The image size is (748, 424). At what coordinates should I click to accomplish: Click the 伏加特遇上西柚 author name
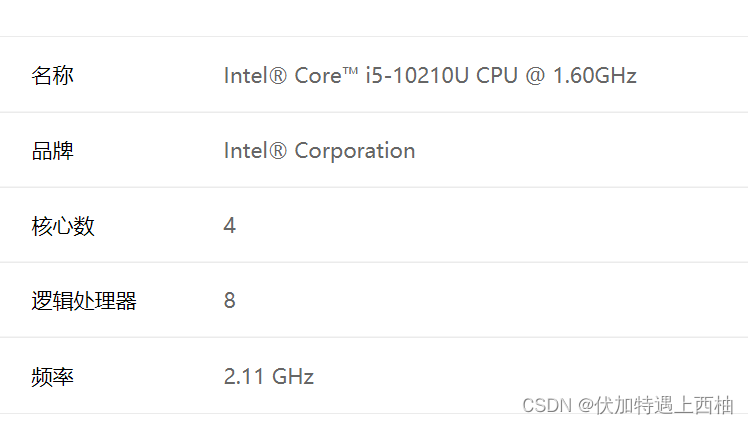(x=664, y=405)
